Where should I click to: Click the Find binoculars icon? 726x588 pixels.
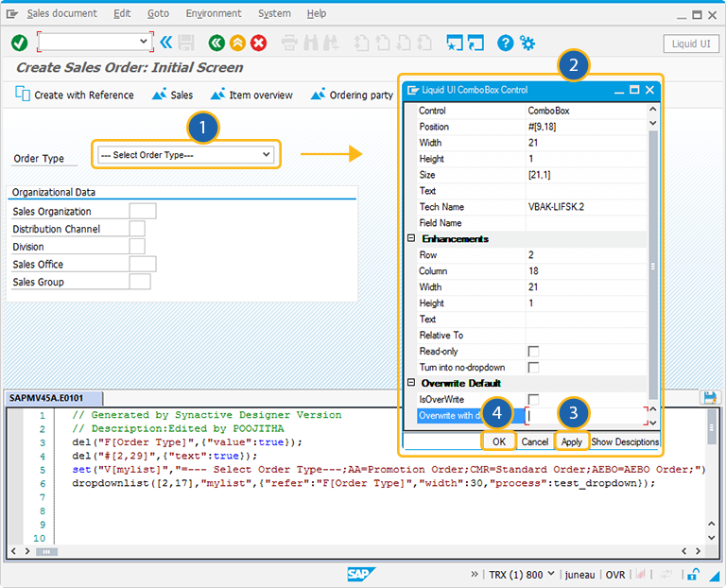click(x=311, y=43)
